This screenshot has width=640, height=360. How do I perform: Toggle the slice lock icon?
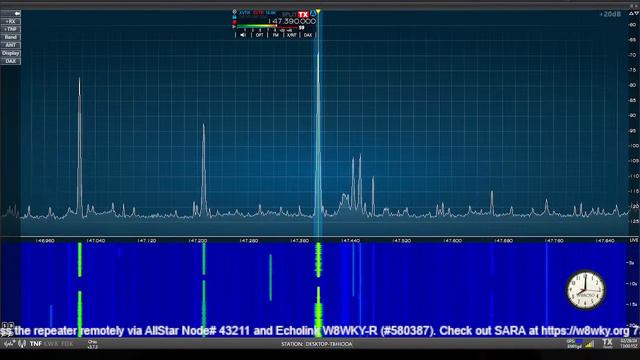click(x=234, y=17)
